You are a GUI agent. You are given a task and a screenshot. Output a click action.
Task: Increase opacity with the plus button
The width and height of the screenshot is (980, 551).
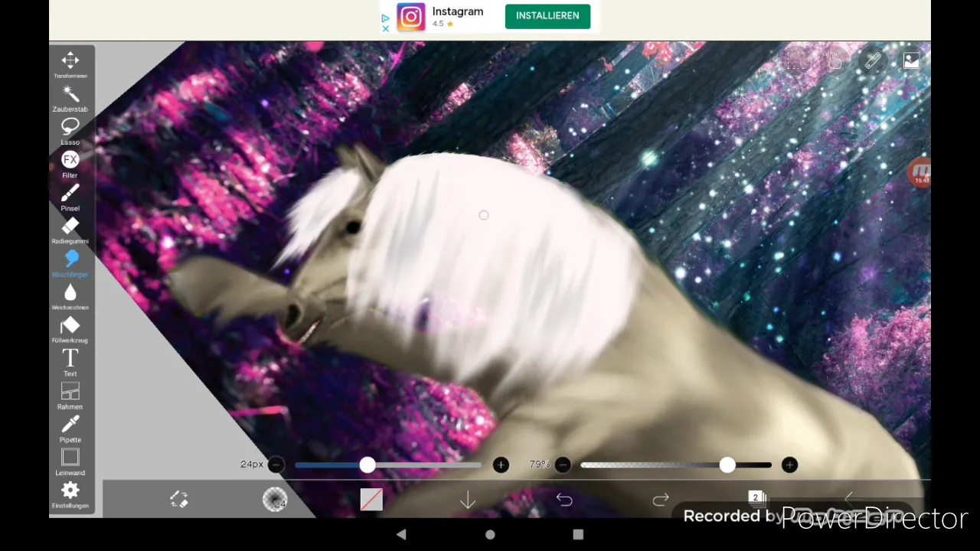coord(789,465)
